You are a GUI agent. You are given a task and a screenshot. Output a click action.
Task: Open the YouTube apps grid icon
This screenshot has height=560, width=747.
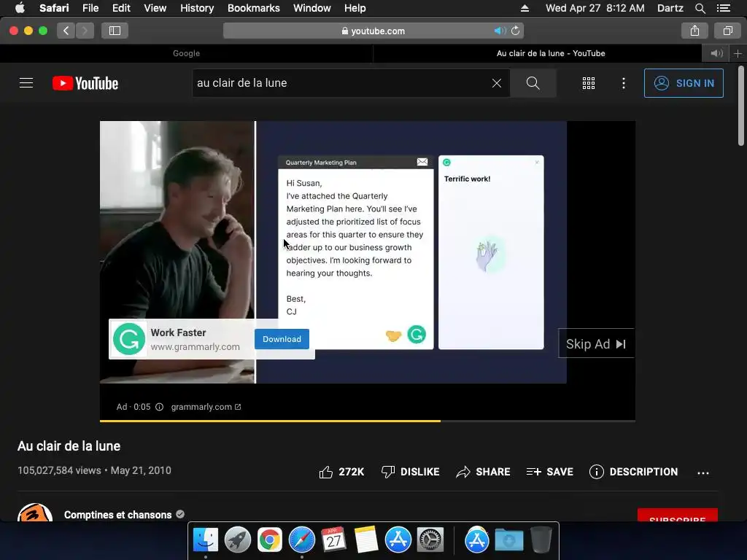point(589,83)
